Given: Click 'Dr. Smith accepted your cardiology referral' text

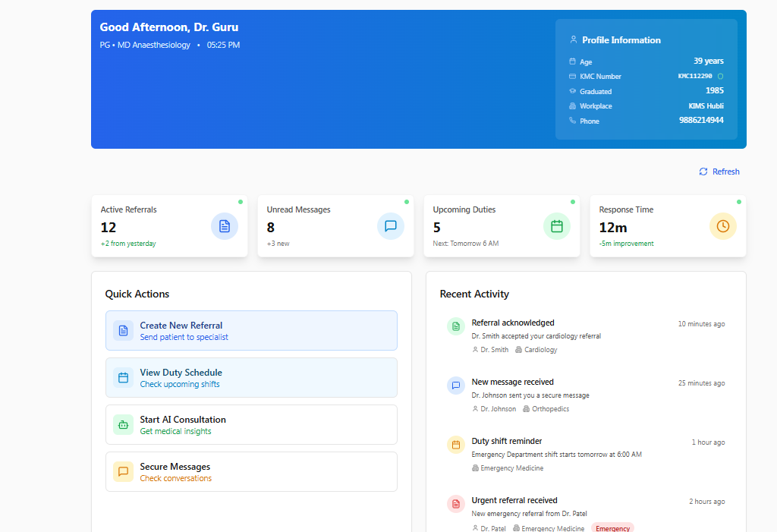Looking at the screenshot, I should (536, 336).
